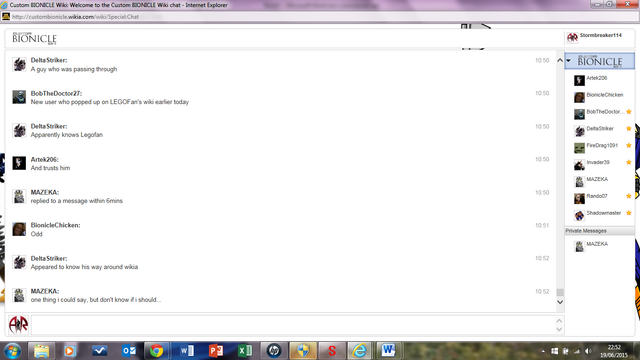Open the red S app in taskbar
This screenshot has width=640, height=360.
[332, 351]
